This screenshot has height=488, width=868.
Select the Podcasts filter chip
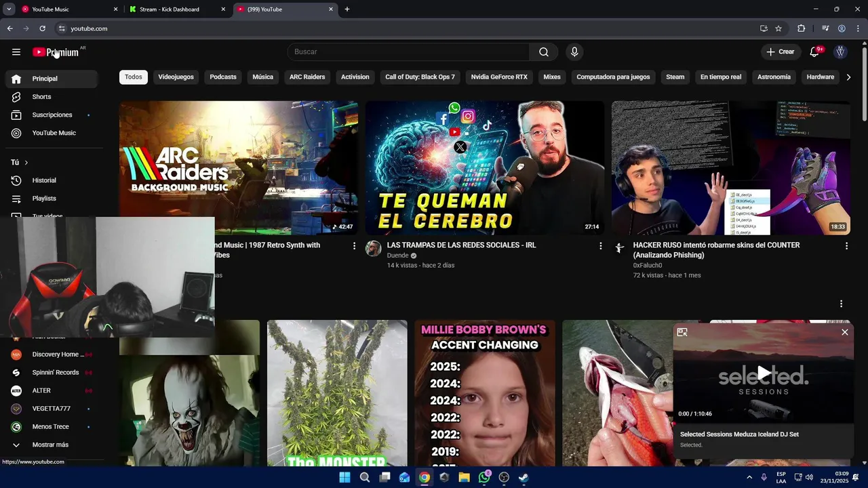click(x=223, y=77)
